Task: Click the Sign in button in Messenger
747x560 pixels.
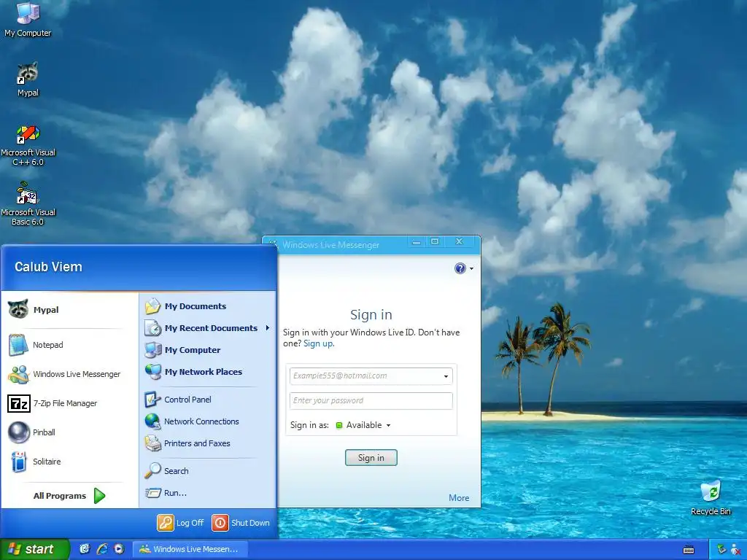Action: click(x=371, y=458)
